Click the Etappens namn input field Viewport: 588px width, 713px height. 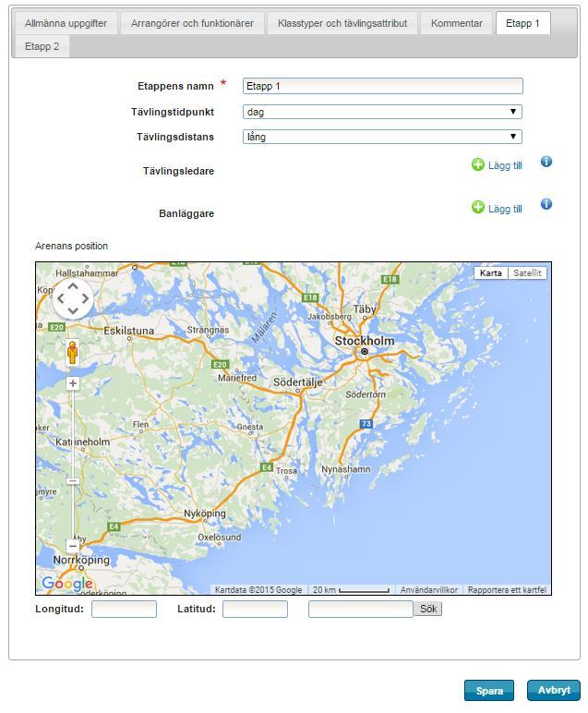click(382, 86)
